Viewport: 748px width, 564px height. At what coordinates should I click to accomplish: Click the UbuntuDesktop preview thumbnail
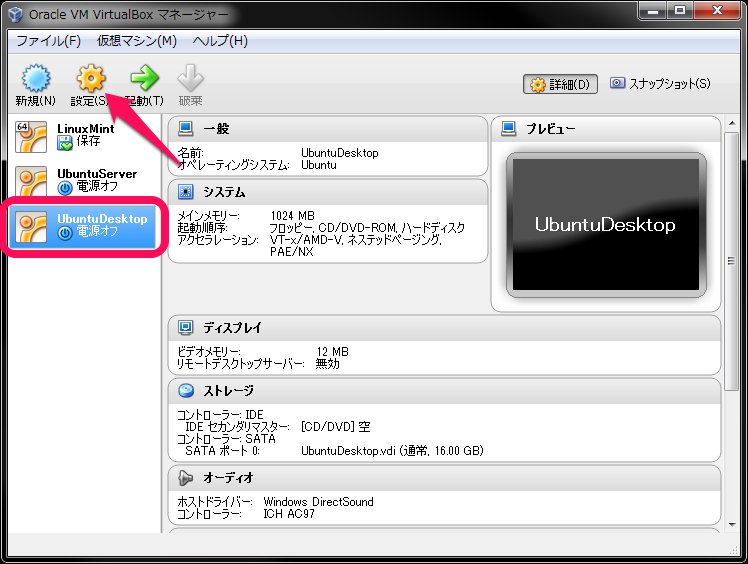coord(606,225)
